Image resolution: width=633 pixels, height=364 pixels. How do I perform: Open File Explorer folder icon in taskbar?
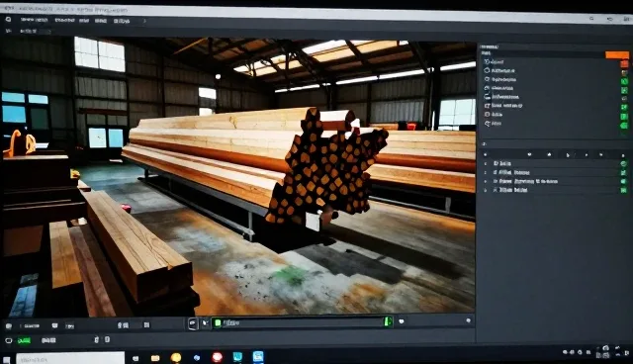155,358
